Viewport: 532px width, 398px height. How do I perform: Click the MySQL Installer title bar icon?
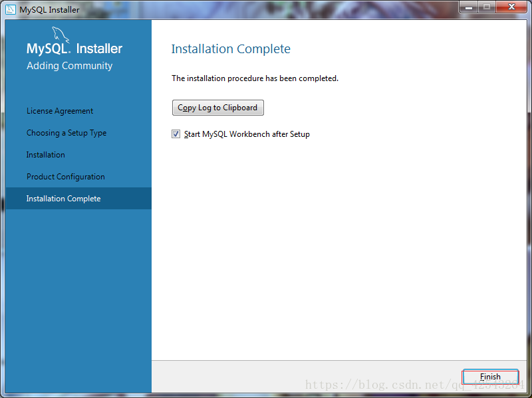[x=11, y=9]
